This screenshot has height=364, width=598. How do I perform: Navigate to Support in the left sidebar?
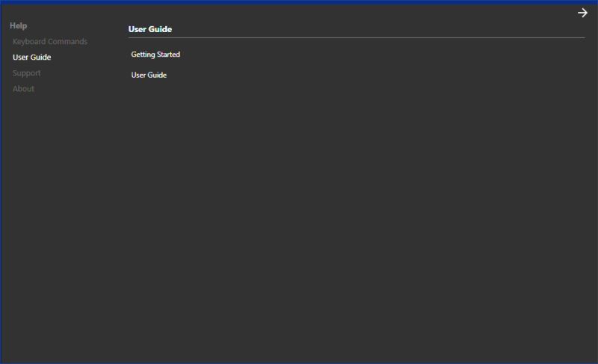(x=26, y=73)
